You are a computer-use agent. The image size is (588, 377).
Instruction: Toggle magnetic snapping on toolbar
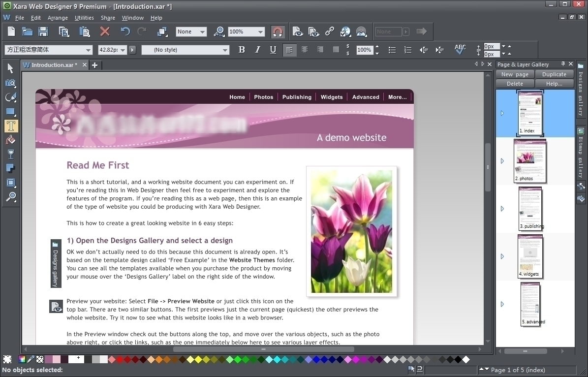point(278,31)
